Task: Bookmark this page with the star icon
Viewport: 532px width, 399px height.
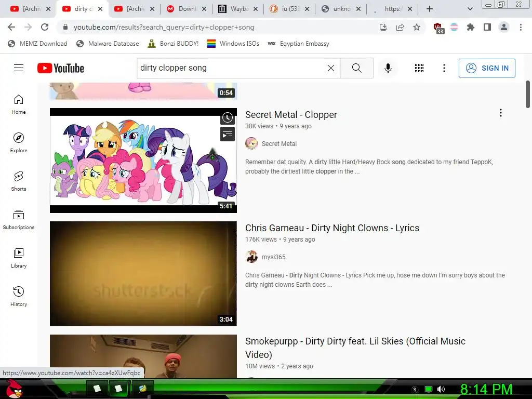Action: [x=417, y=27]
